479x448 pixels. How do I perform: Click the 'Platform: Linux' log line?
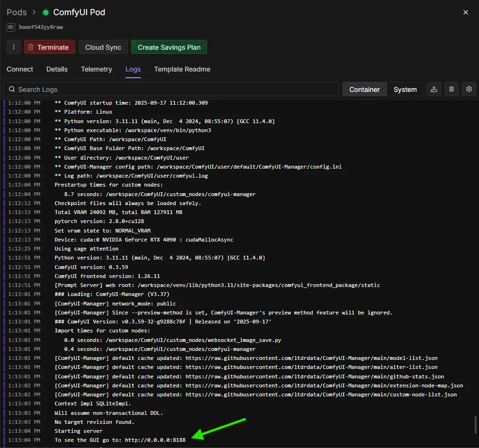click(x=83, y=112)
